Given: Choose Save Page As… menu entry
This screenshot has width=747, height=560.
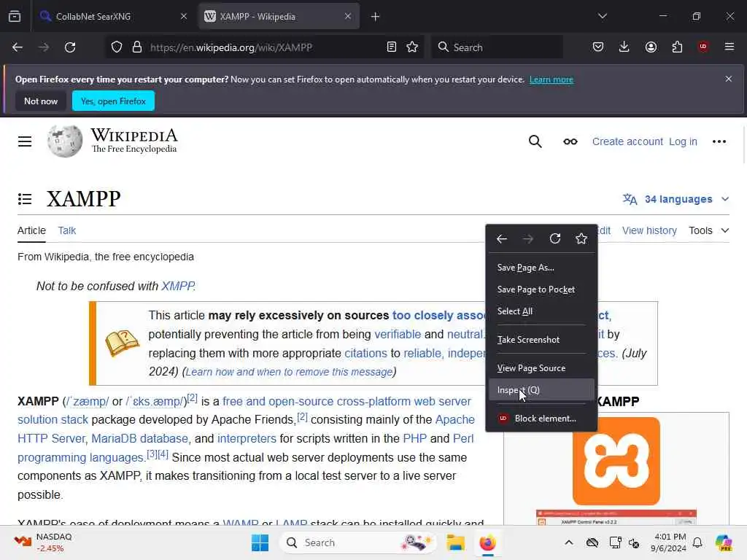Looking at the screenshot, I should pyautogui.click(x=542, y=268).
